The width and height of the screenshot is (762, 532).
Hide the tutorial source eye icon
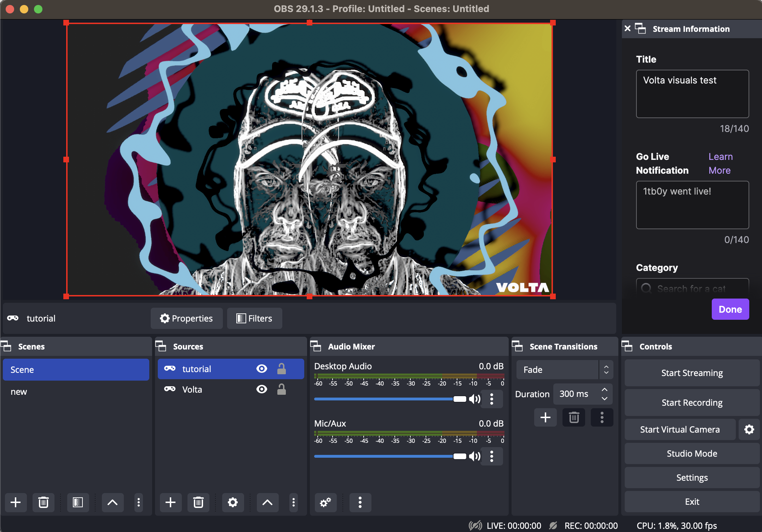(x=262, y=369)
